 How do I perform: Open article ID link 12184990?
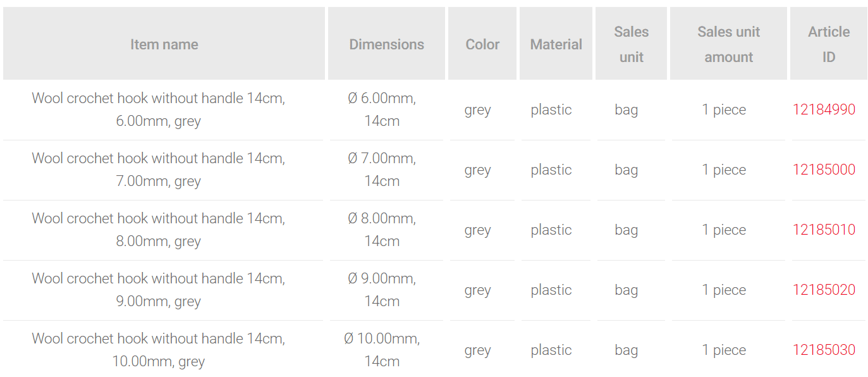[x=824, y=109]
